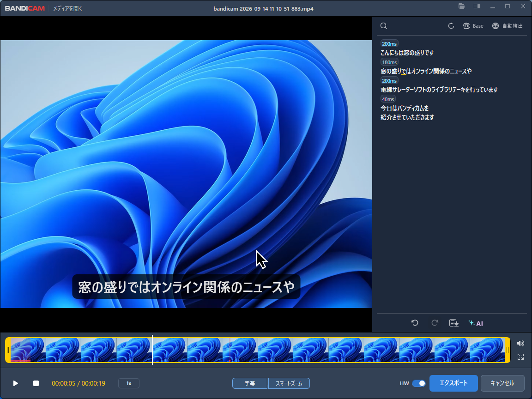This screenshot has width=532, height=399.
Task: Select subtitle line 紹介させていただきます
Action: point(407,117)
